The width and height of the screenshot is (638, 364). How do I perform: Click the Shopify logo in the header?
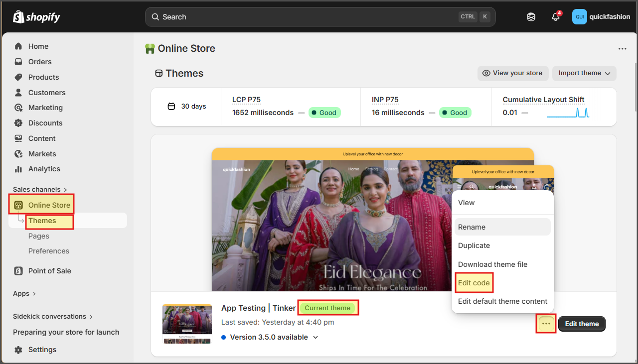click(x=36, y=17)
